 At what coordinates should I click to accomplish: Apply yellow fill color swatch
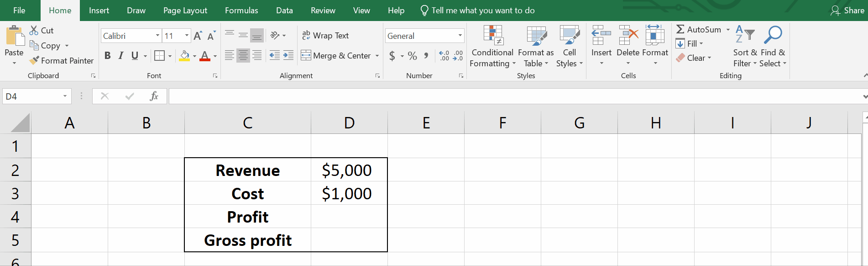pos(184,56)
